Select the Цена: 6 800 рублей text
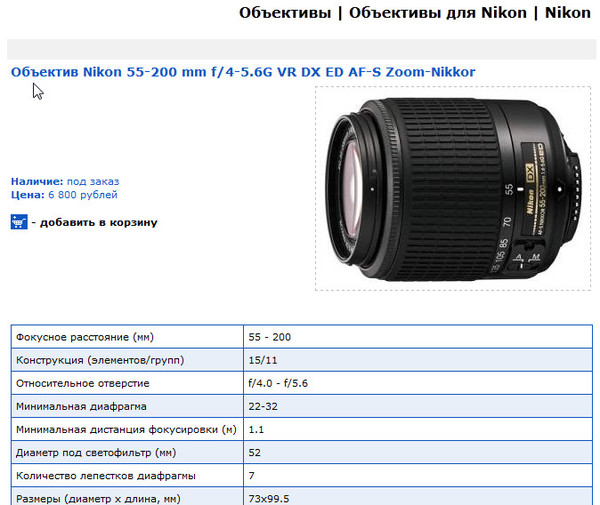Viewport: 600px width, 505px height. coord(64,195)
